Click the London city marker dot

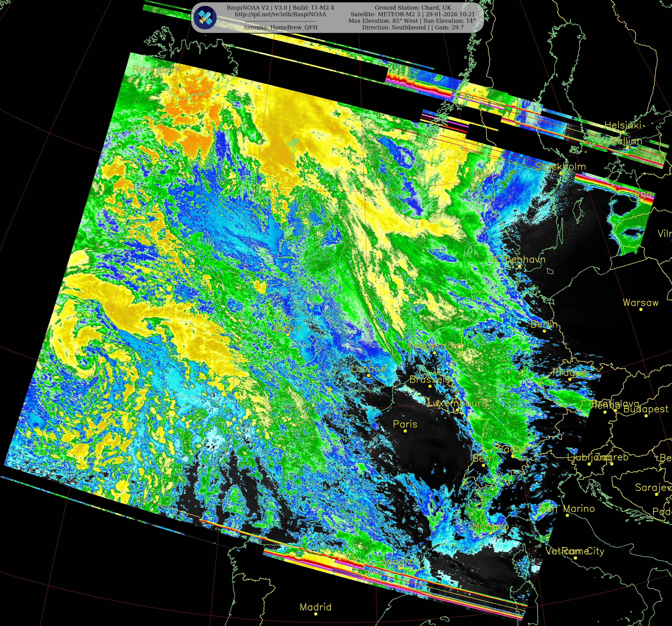pyautogui.click(x=368, y=375)
